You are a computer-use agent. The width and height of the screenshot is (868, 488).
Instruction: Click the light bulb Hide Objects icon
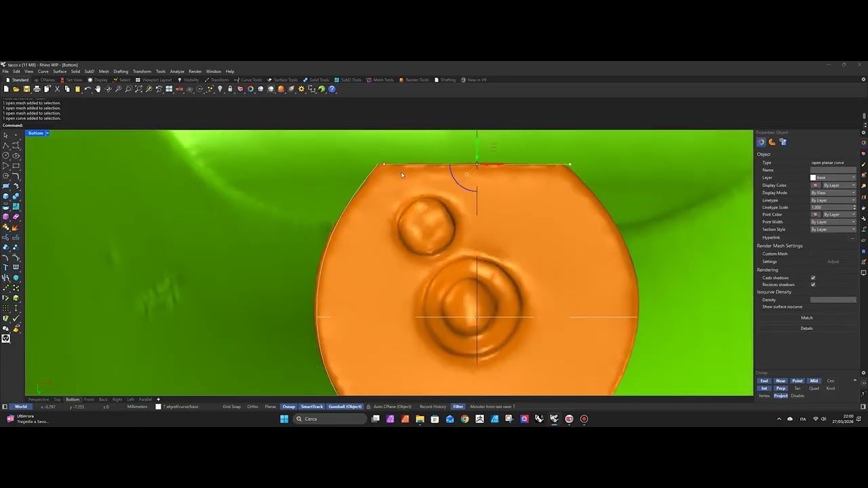(220, 89)
